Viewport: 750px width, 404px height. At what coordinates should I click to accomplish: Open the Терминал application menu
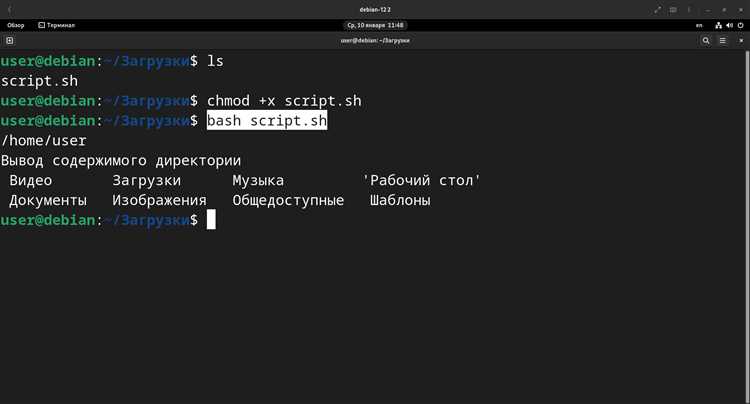tap(56, 25)
